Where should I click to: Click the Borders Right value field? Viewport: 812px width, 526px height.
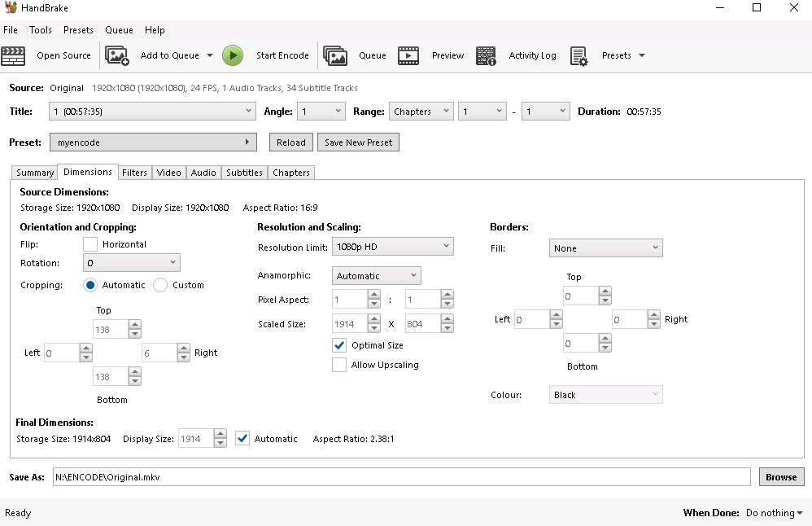pos(629,320)
